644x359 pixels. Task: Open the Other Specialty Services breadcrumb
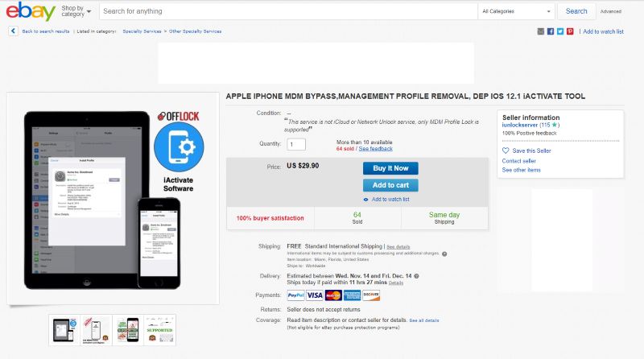195,31
